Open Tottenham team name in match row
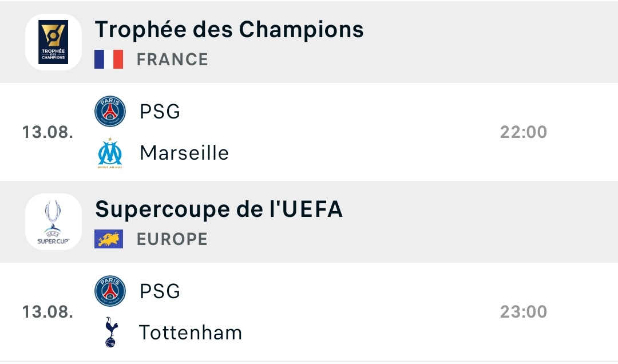 point(191,333)
